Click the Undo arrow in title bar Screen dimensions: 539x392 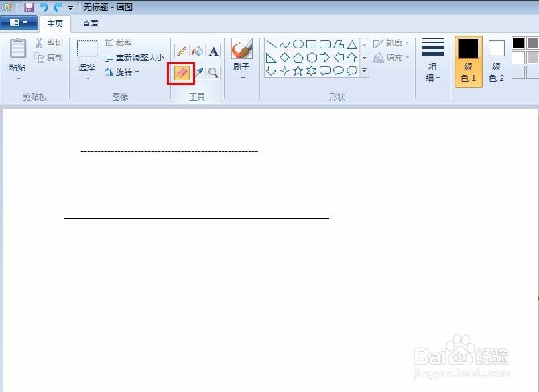44,7
